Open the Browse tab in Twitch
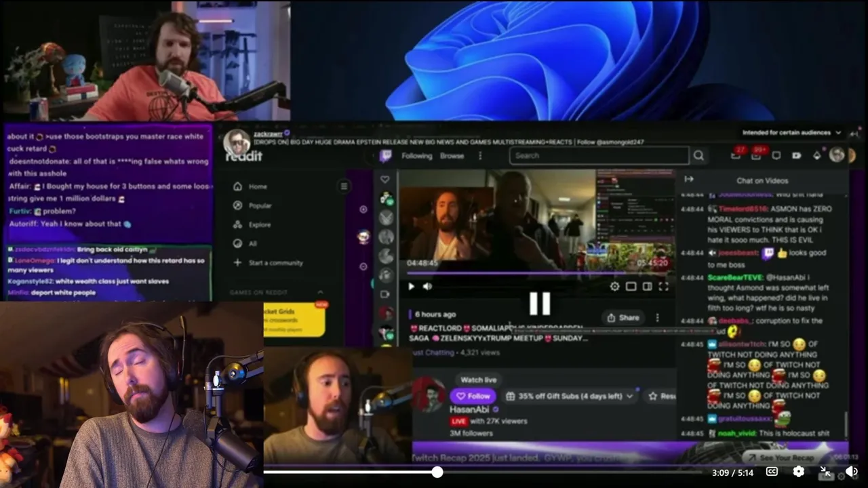Image resolution: width=868 pixels, height=488 pixels. [452, 156]
